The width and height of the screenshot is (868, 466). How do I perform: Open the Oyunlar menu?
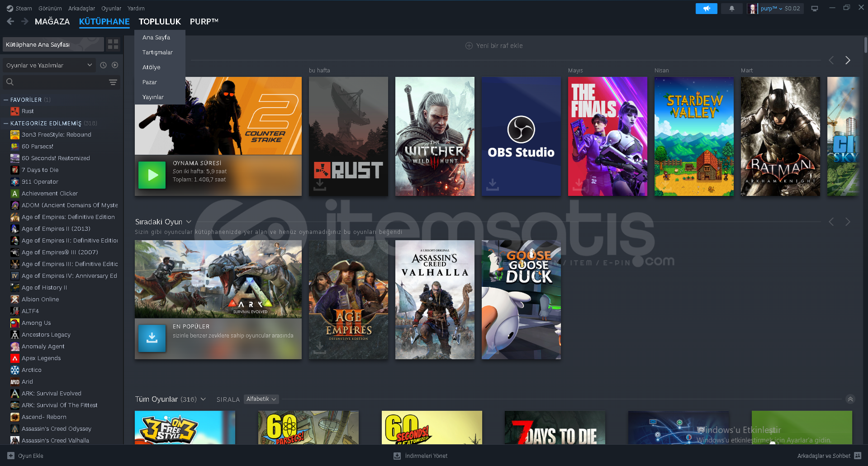111,8
